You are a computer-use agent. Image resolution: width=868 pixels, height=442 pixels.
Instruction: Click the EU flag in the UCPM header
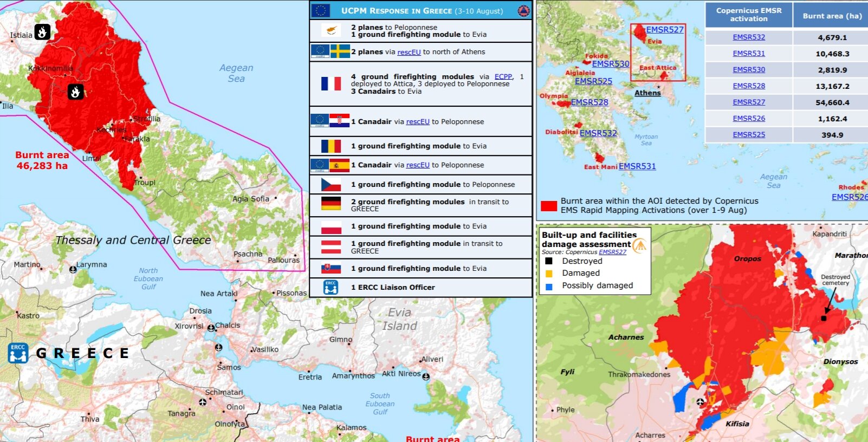pyautogui.click(x=320, y=10)
